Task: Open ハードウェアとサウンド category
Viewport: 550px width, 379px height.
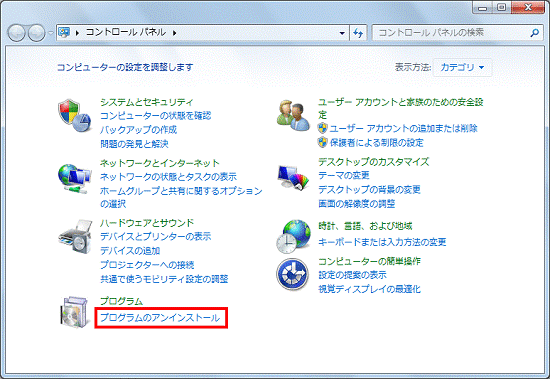Action: pos(147,223)
